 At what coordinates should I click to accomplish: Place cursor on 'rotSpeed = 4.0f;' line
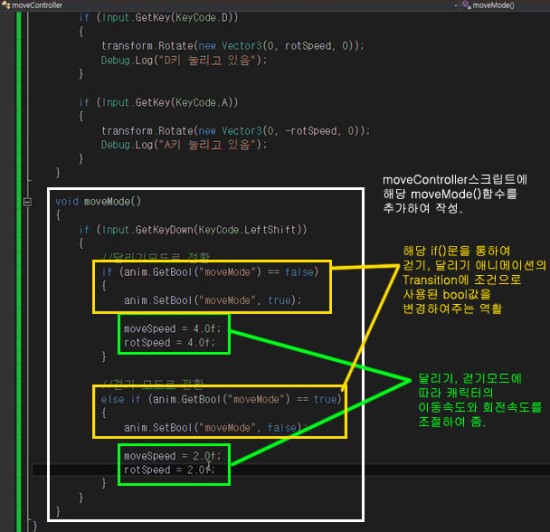pos(169,343)
